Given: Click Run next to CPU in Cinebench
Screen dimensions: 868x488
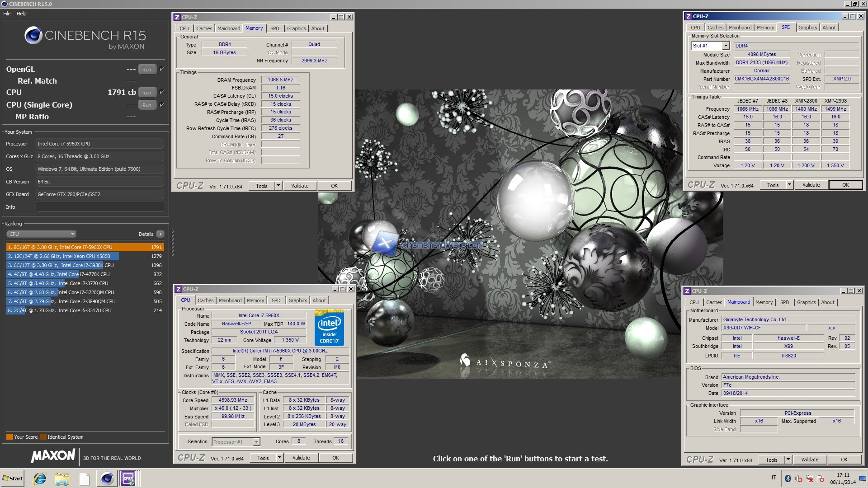Looking at the screenshot, I should click(x=146, y=92).
